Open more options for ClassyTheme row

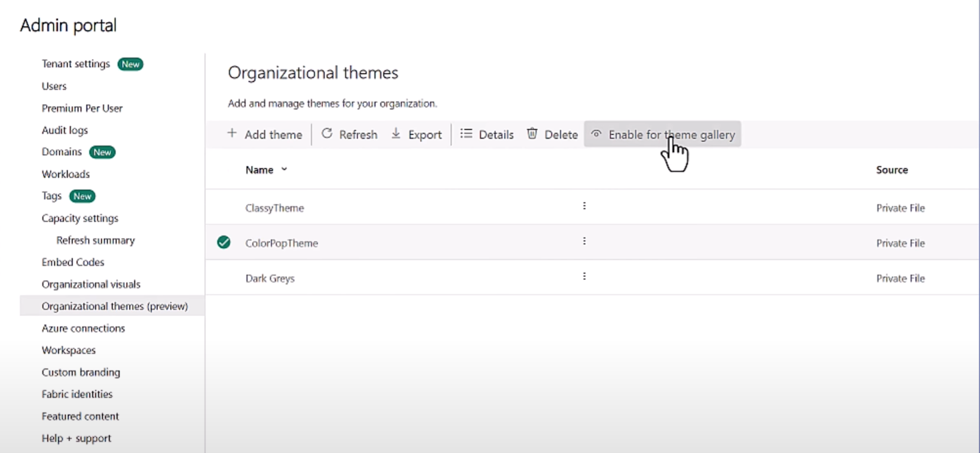[x=584, y=206]
